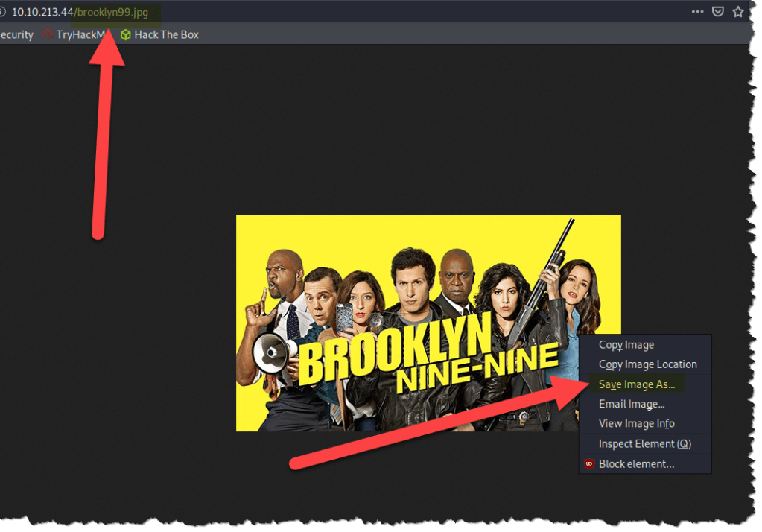Open the Security bookmark in bookmarks toolbar
The height and width of the screenshot is (532, 762).
tap(16, 34)
